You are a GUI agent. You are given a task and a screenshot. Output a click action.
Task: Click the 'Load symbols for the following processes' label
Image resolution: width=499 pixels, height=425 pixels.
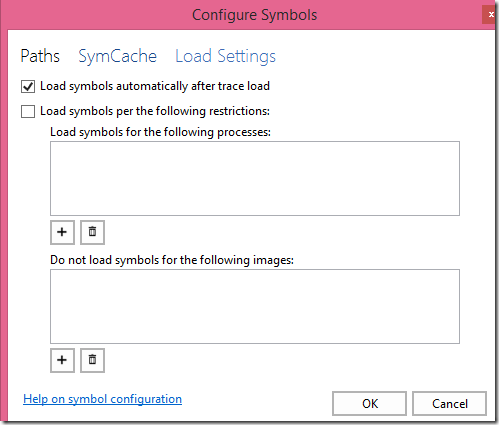pyautogui.click(x=160, y=132)
